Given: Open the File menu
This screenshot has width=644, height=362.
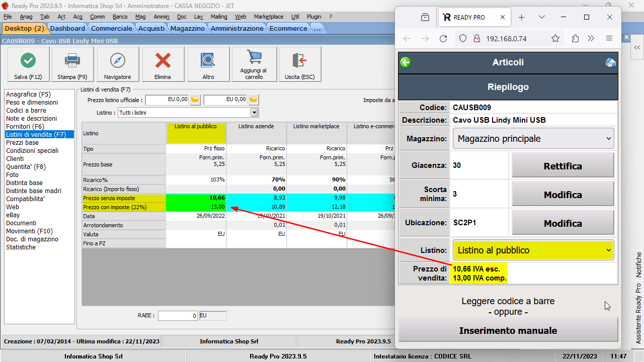Looking at the screenshot, I should (x=8, y=17).
